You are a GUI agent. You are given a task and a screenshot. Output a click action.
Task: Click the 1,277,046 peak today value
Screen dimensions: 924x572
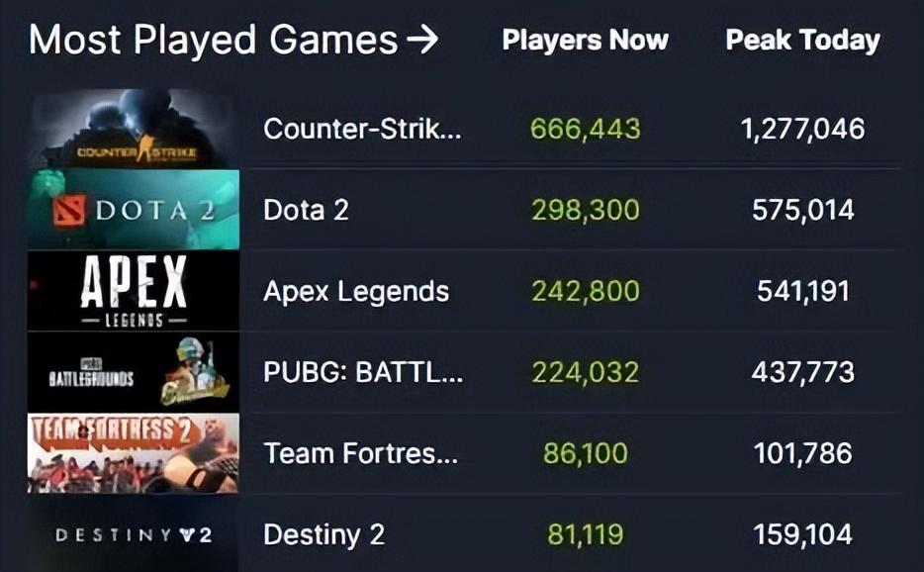[802, 129]
